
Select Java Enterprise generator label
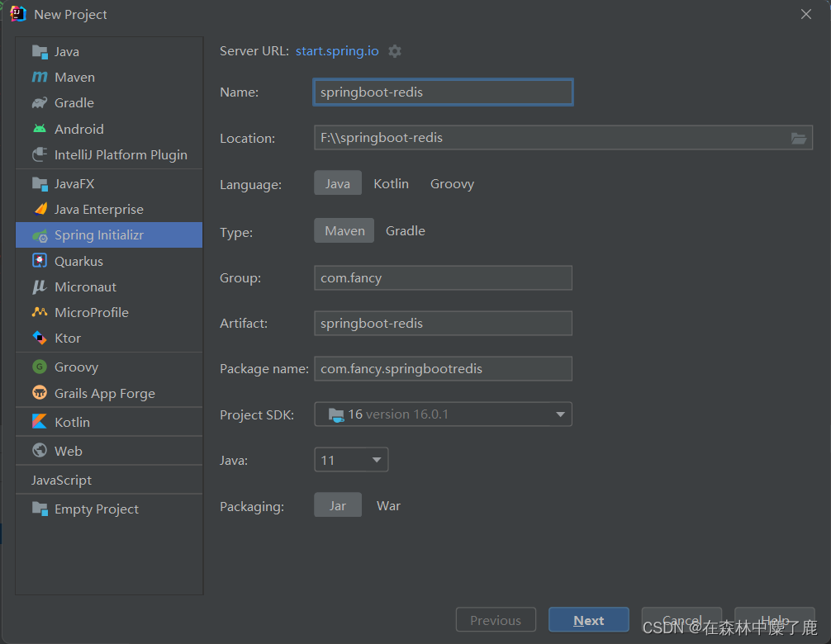click(x=99, y=209)
